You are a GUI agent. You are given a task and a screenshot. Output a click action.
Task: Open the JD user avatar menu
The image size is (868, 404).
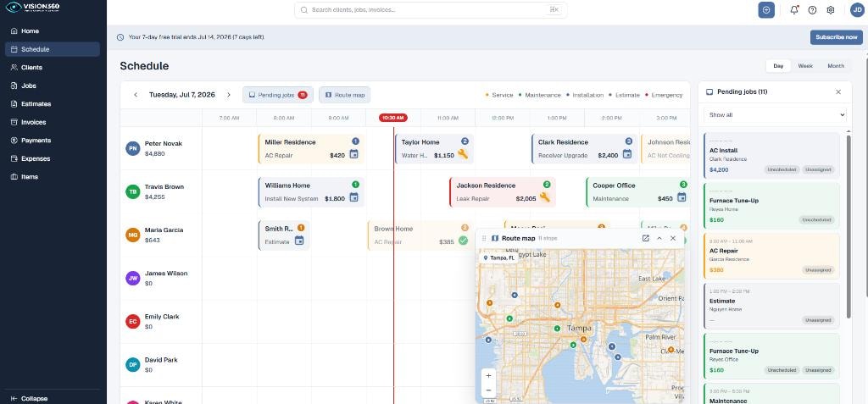[857, 10]
